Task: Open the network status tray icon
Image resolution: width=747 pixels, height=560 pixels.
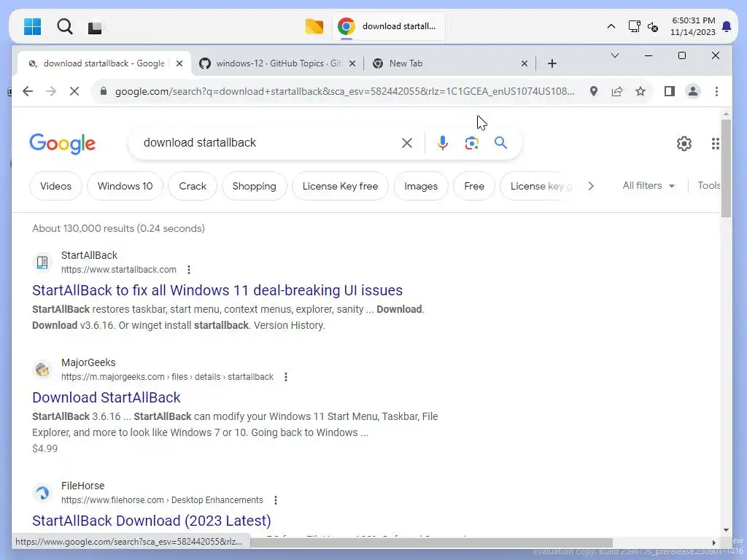Action: point(634,27)
